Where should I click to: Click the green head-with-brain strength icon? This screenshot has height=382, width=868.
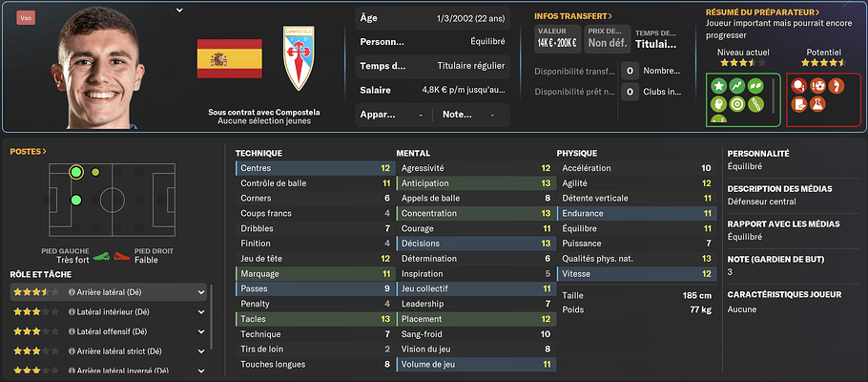[x=718, y=104]
